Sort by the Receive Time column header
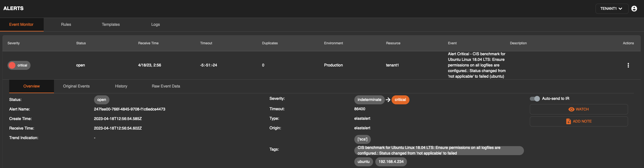The image size is (644, 168). (x=148, y=43)
